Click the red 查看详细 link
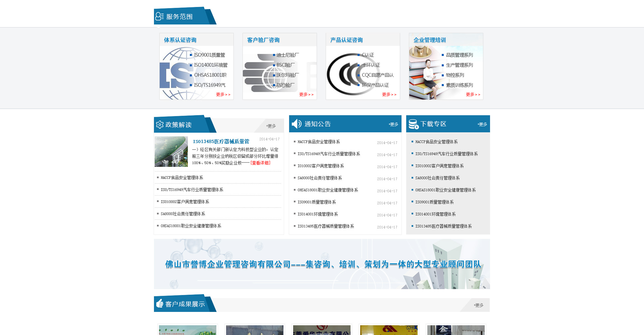Viewport: 644px width, 335px height. point(260,163)
